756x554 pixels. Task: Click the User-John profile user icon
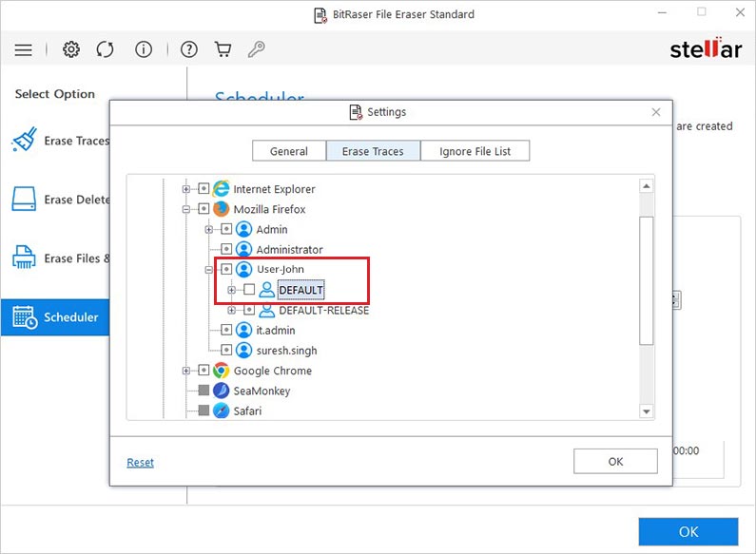[244, 269]
